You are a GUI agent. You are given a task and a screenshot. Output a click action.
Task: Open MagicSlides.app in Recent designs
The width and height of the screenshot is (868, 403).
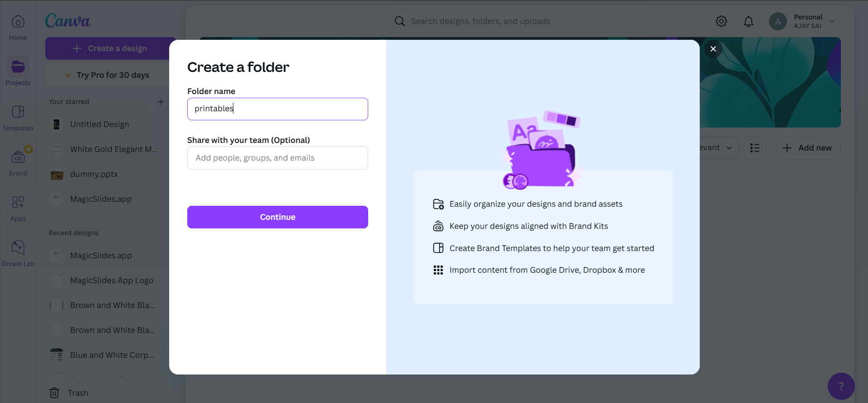(x=101, y=256)
